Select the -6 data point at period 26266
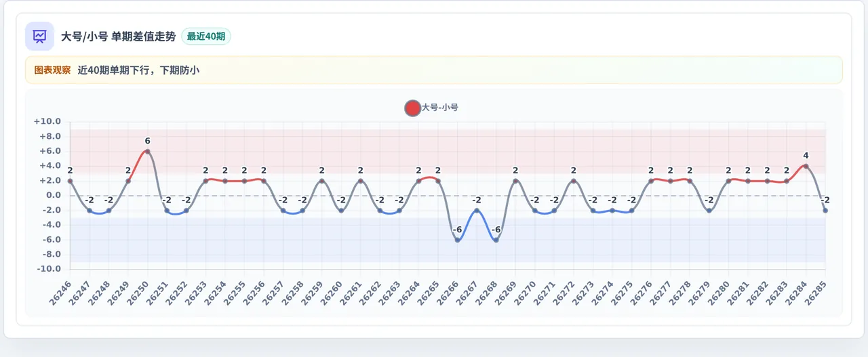The height and width of the screenshot is (357, 868). pyautogui.click(x=457, y=240)
